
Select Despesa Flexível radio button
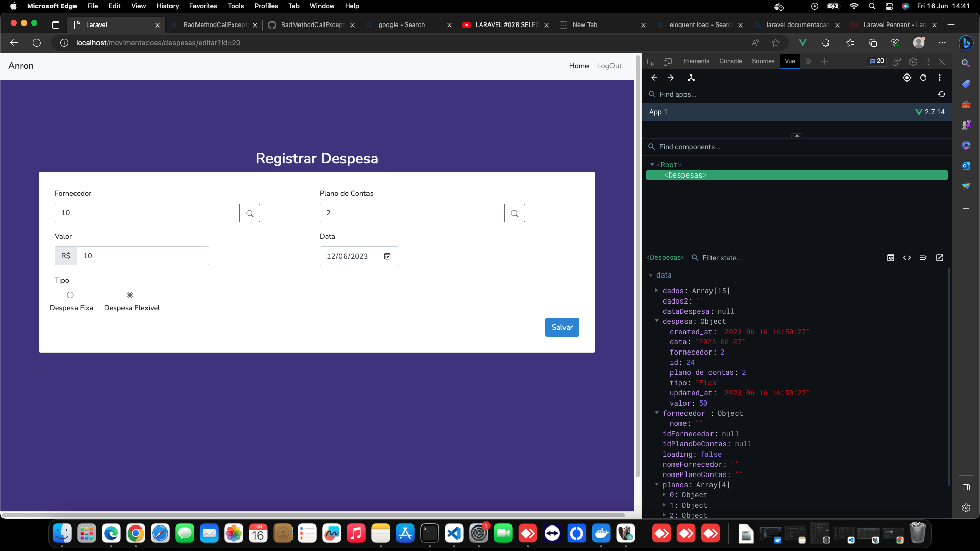coord(130,295)
